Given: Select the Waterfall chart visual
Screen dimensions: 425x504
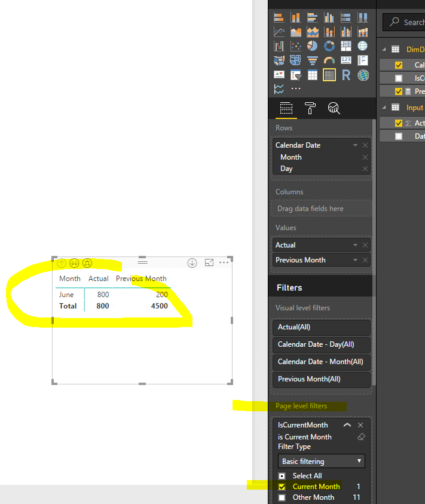Looking at the screenshot, I should (279, 46).
